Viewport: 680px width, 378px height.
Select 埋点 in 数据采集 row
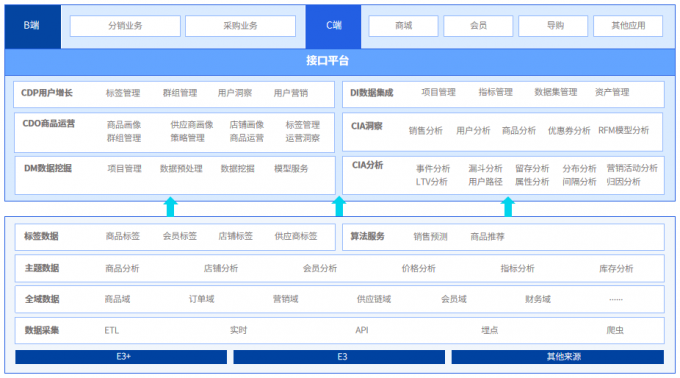point(490,330)
